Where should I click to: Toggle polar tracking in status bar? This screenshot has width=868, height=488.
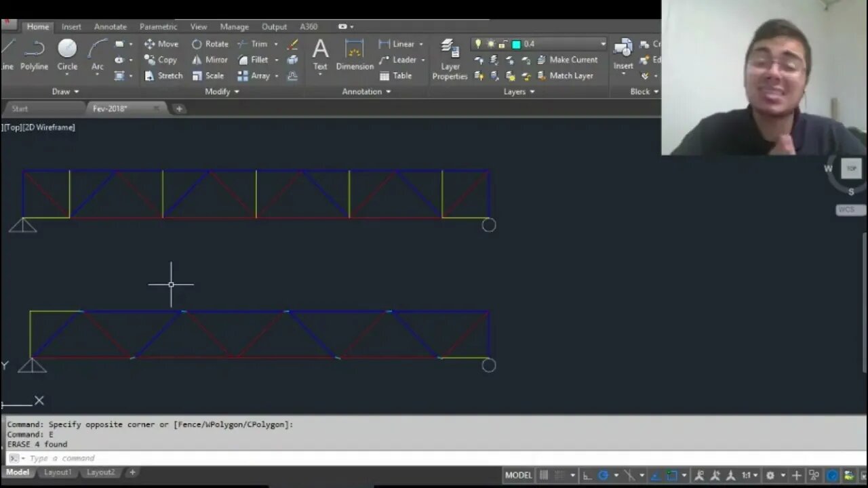603,475
